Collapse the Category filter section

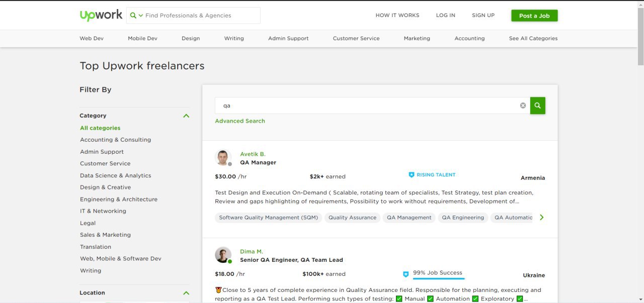[x=186, y=116]
